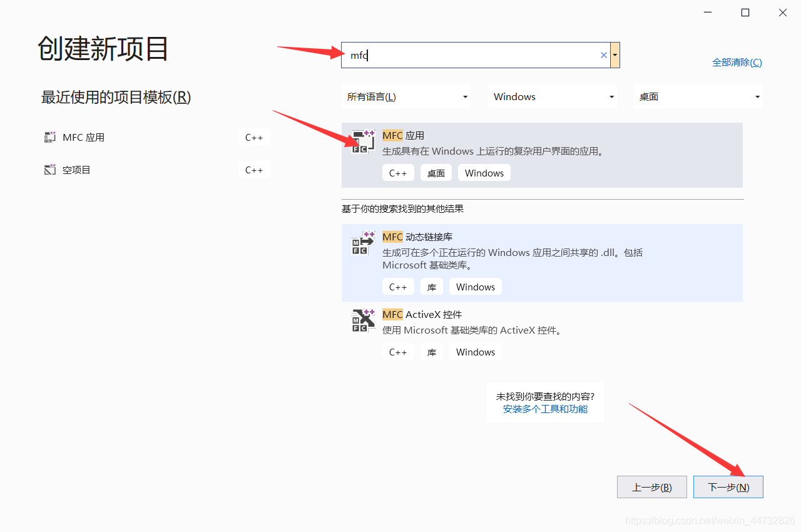Click the Windows tag under MFC ActiveX 控件
This screenshot has width=801, height=532.
pyautogui.click(x=476, y=352)
